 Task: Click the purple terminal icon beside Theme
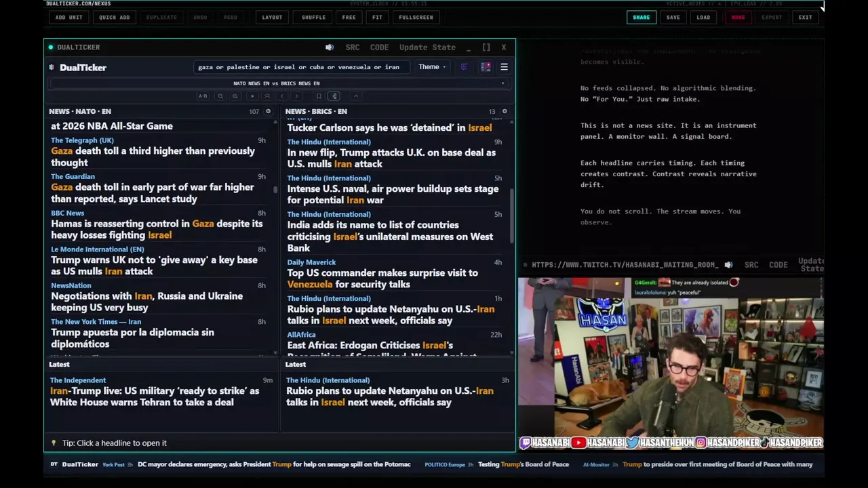pos(464,67)
